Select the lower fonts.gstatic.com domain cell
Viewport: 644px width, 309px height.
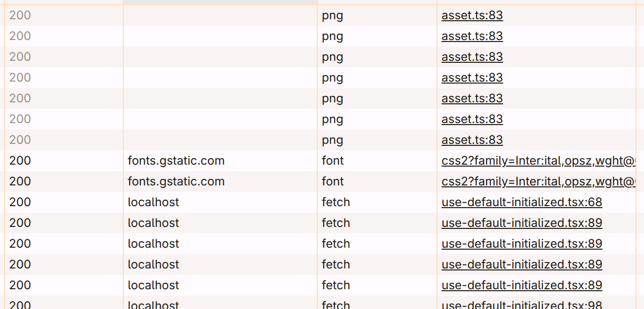coord(176,181)
